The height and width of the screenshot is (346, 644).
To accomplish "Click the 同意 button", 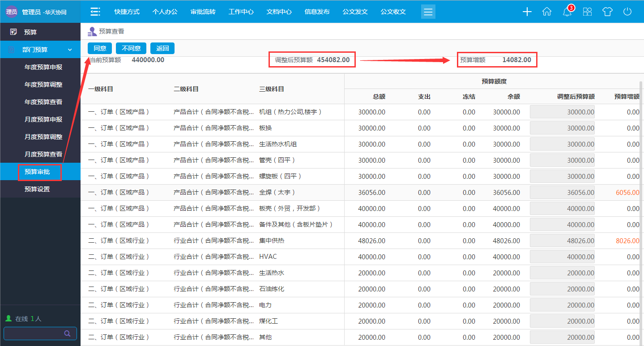I will point(100,48).
